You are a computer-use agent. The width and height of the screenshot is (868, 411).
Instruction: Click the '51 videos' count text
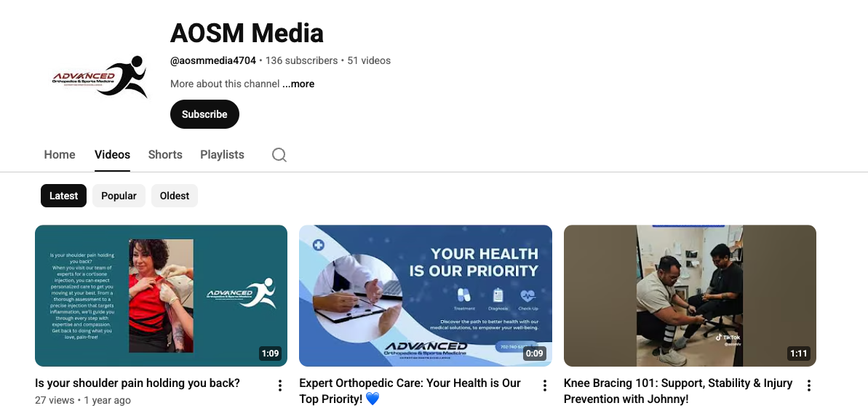click(x=369, y=61)
